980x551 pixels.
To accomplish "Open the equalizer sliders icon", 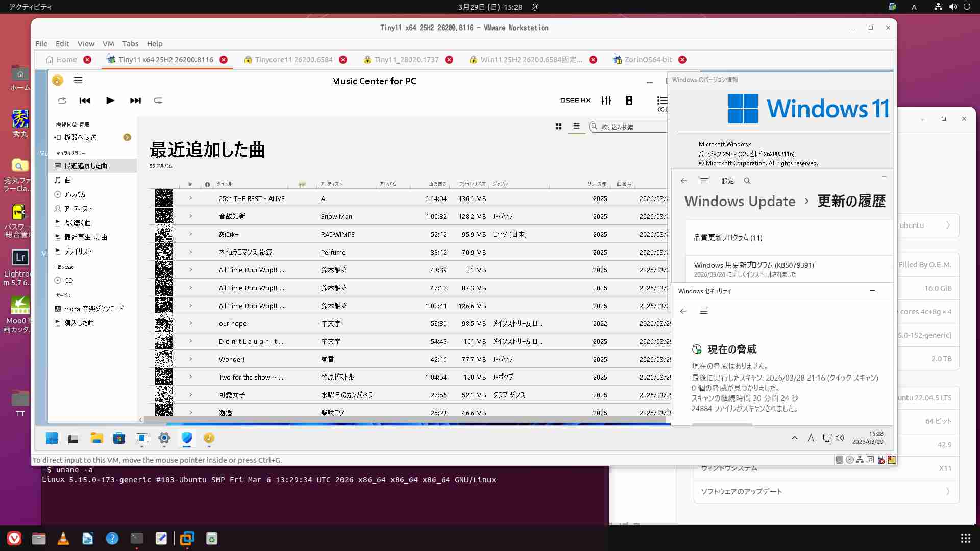I will (x=606, y=101).
